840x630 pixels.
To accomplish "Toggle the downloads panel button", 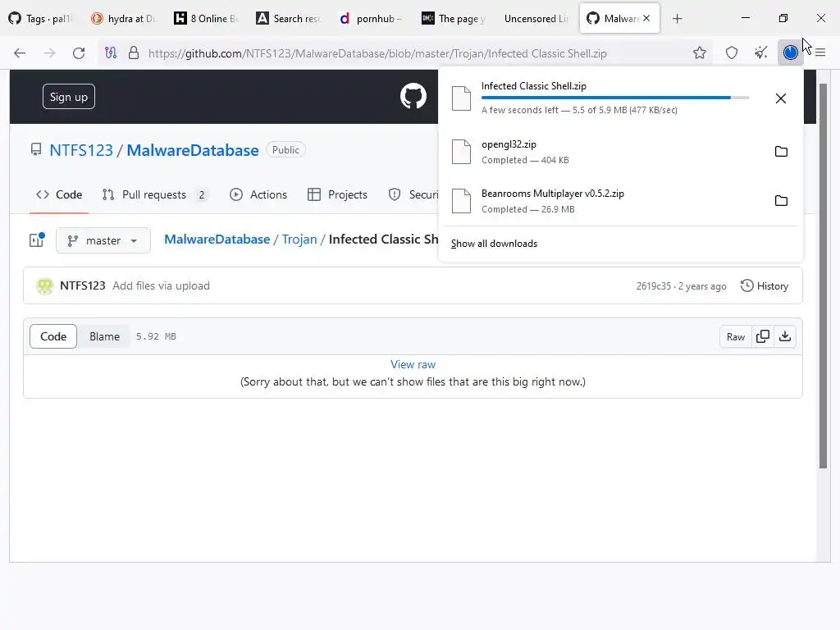I will click(790, 52).
